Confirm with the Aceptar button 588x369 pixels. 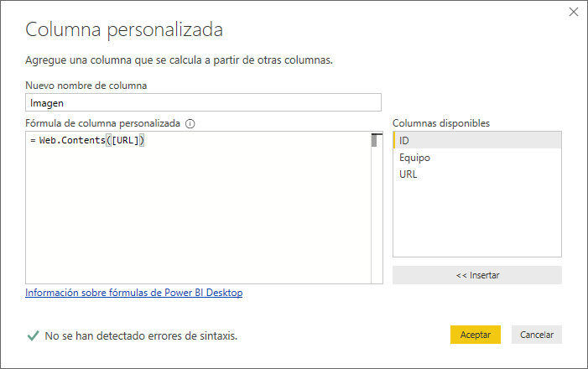click(475, 334)
